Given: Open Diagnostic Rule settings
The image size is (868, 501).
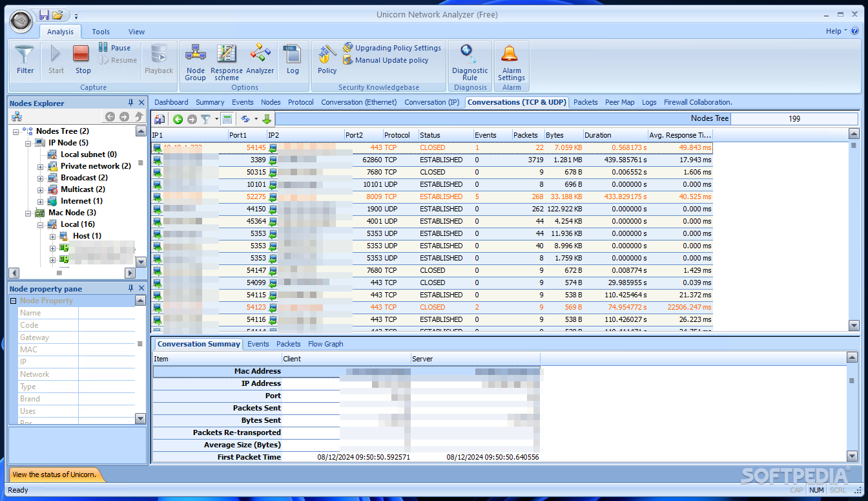Looking at the screenshot, I should [470, 63].
